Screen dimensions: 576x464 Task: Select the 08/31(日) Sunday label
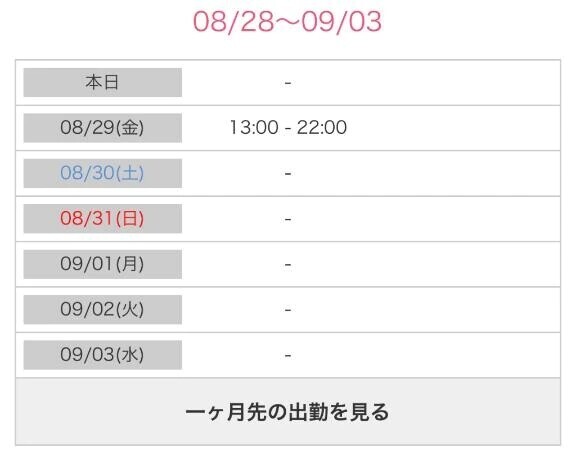click(x=102, y=219)
